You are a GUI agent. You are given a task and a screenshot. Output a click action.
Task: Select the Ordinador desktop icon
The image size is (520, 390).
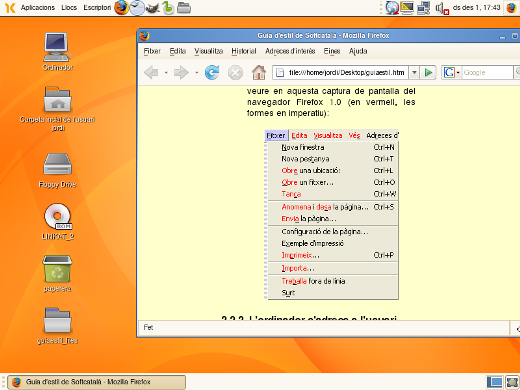57,52
